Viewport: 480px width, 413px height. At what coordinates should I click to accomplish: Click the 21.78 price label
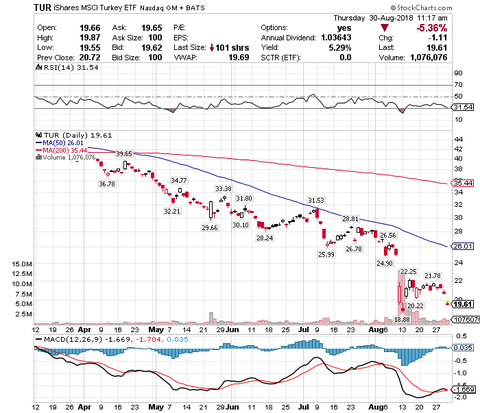pyautogui.click(x=432, y=276)
